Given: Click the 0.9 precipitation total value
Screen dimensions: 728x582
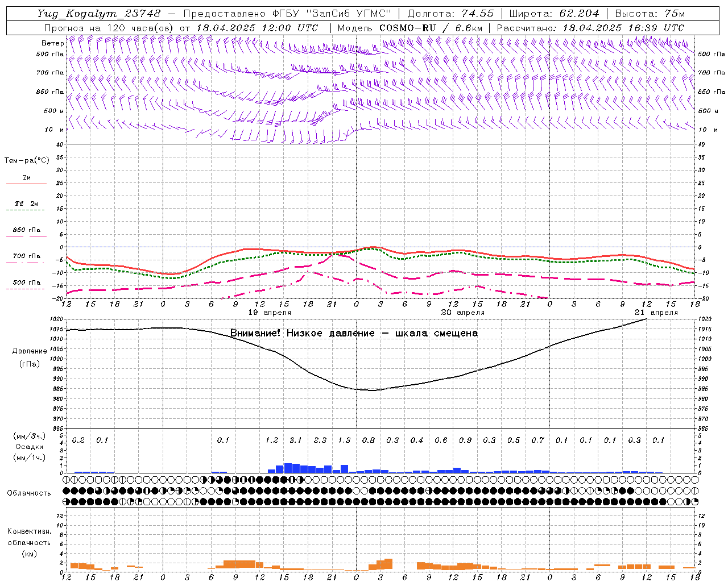Looking at the screenshot, I should (465, 440).
